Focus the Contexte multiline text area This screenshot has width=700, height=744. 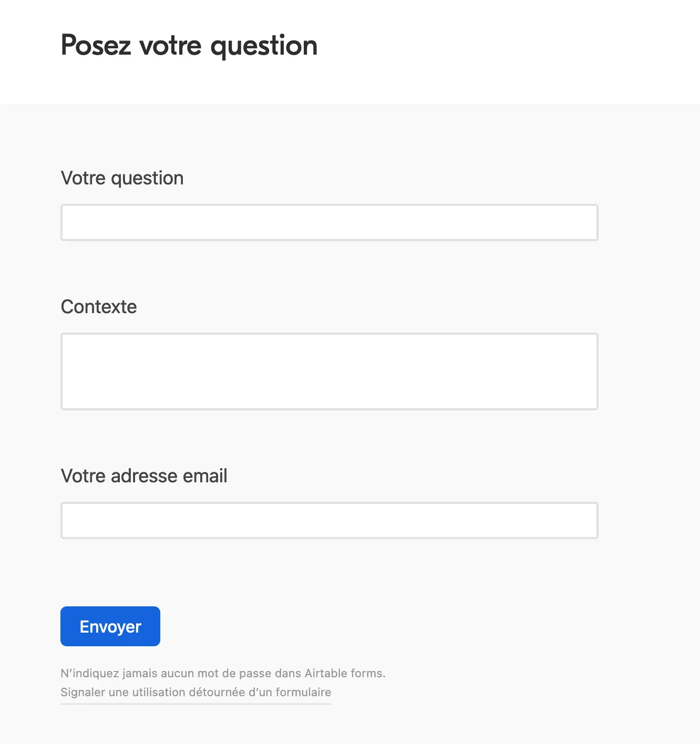(329, 371)
